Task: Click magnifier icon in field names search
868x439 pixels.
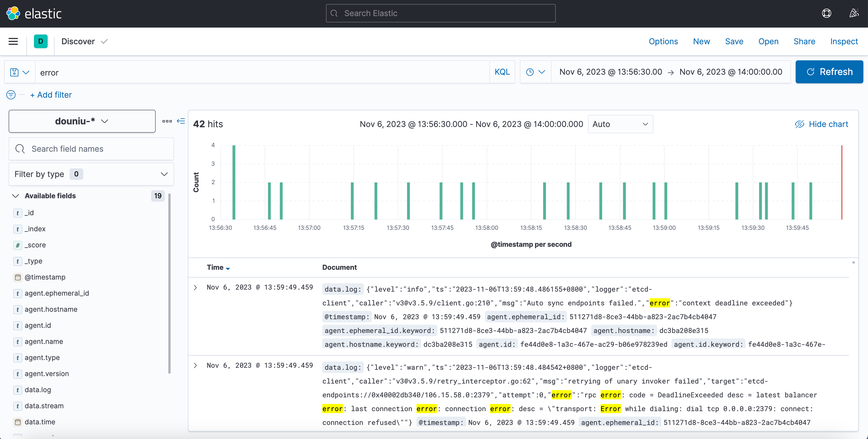Action: [x=20, y=149]
